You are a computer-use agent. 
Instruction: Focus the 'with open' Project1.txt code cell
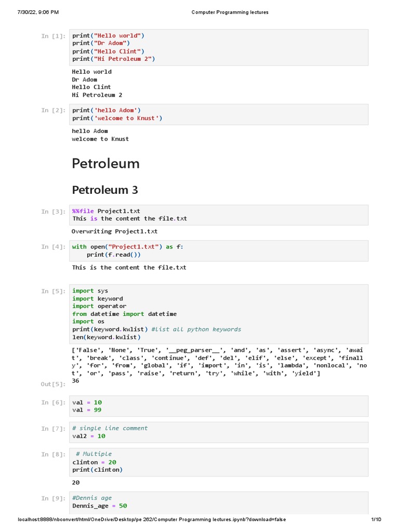click(x=218, y=251)
